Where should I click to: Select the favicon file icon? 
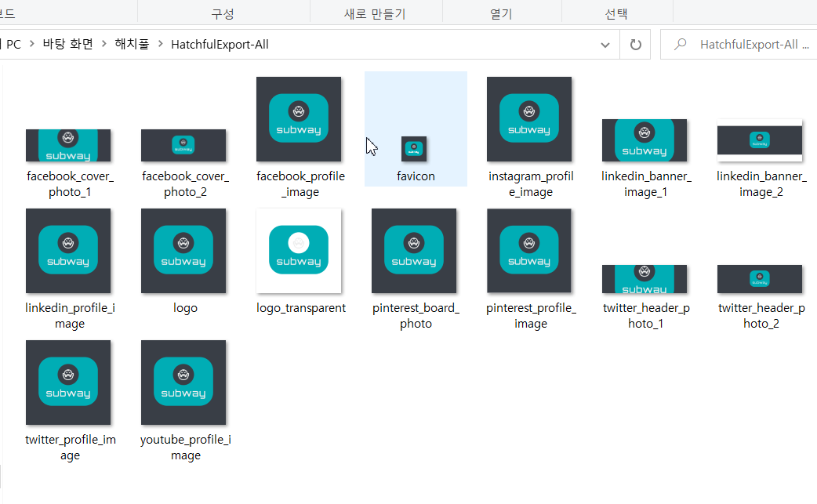(414, 149)
